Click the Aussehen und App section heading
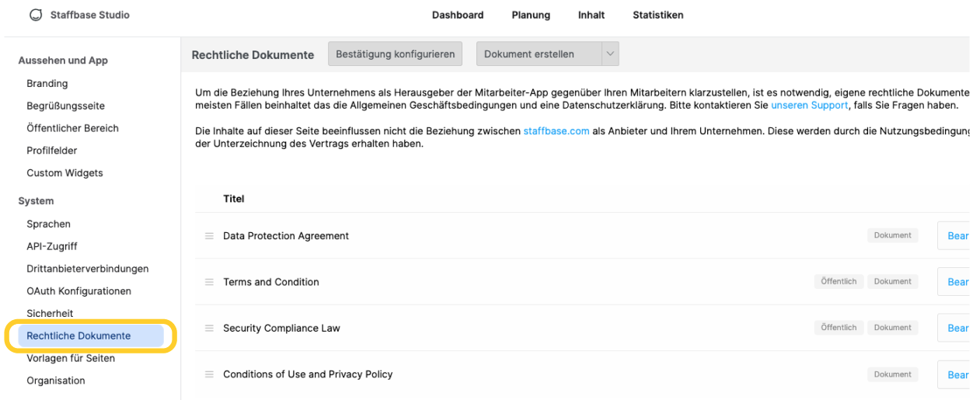Screen dimensions: 980x400 click(x=63, y=61)
